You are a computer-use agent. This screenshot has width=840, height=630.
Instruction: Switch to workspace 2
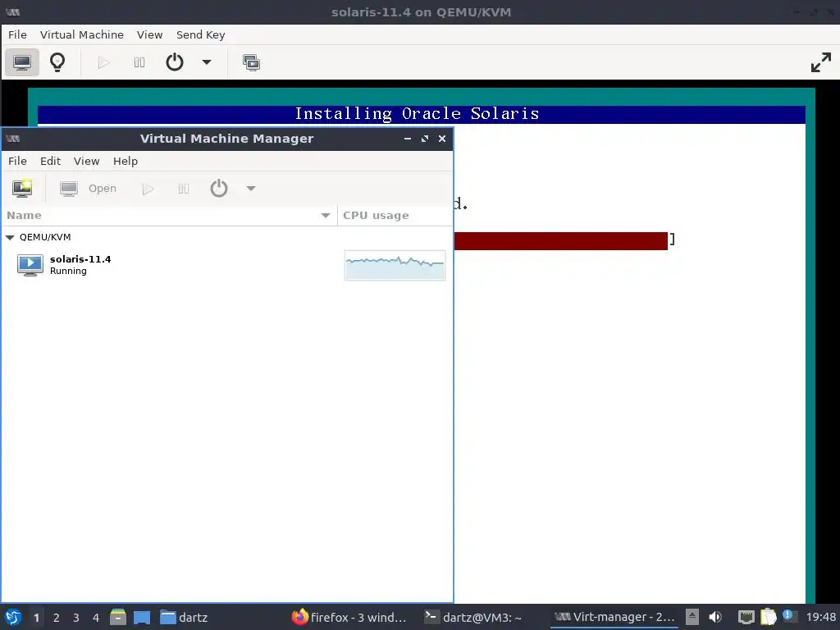click(x=57, y=618)
